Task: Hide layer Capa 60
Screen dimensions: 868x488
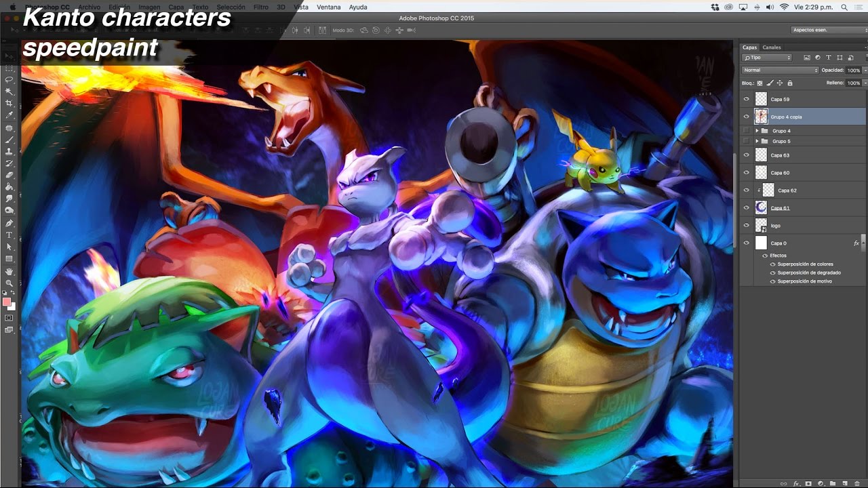Action: (747, 173)
